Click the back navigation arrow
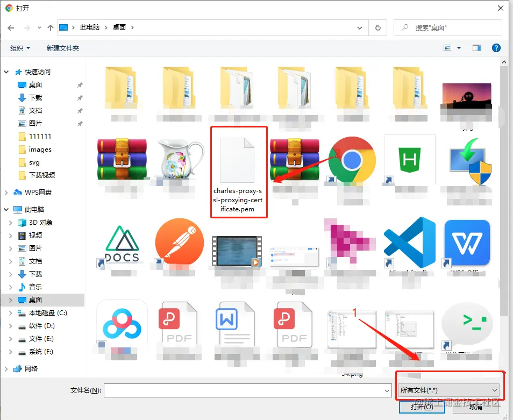 pyautogui.click(x=11, y=28)
